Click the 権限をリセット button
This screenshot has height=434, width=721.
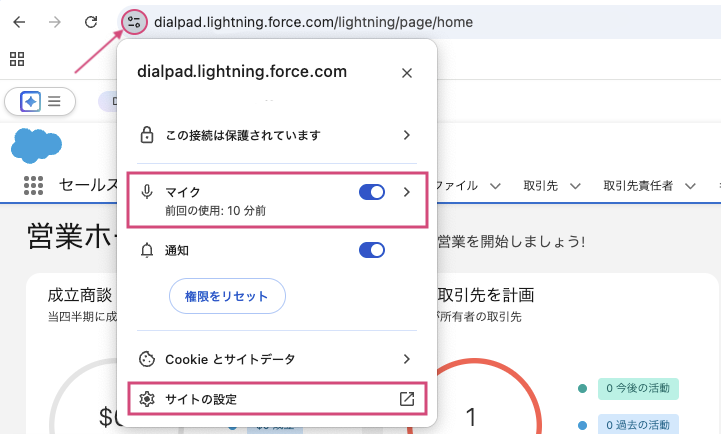227,296
